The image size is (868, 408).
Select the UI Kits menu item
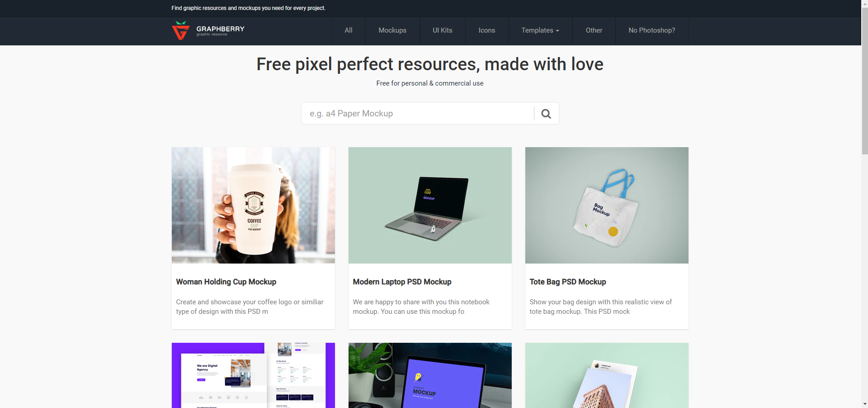pyautogui.click(x=442, y=30)
